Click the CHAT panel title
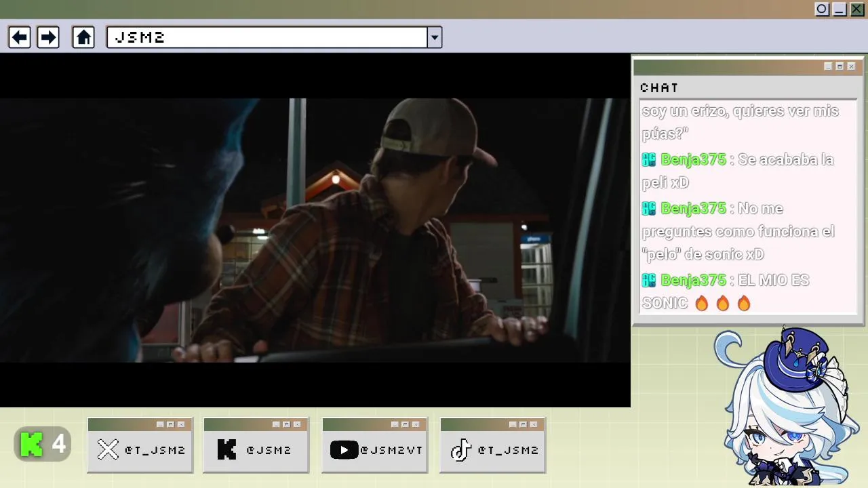 (x=659, y=87)
